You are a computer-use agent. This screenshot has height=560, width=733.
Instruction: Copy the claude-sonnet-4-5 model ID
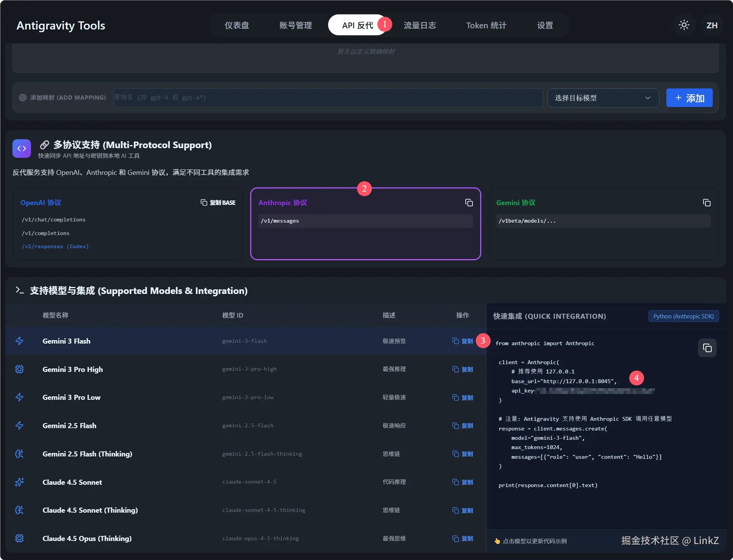pos(463,482)
